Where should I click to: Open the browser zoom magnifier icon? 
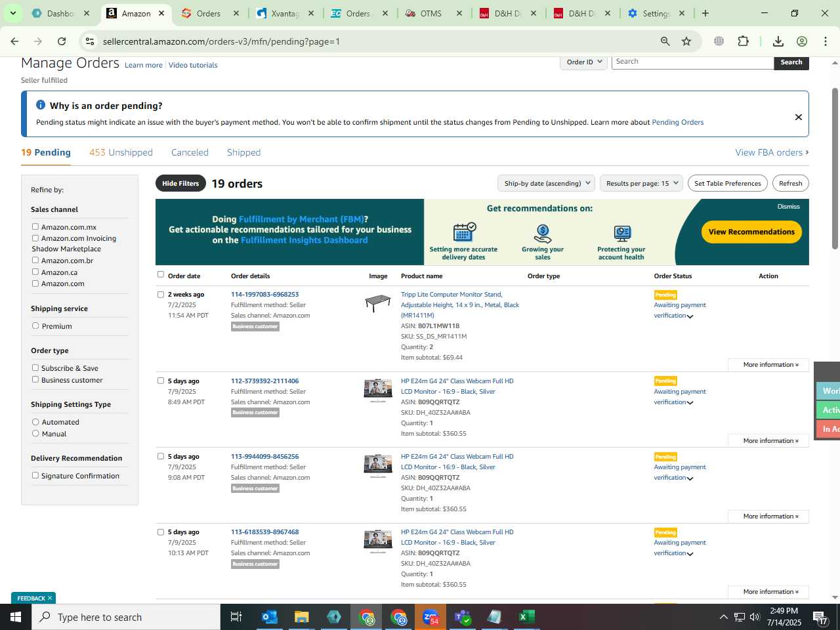[665, 41]
